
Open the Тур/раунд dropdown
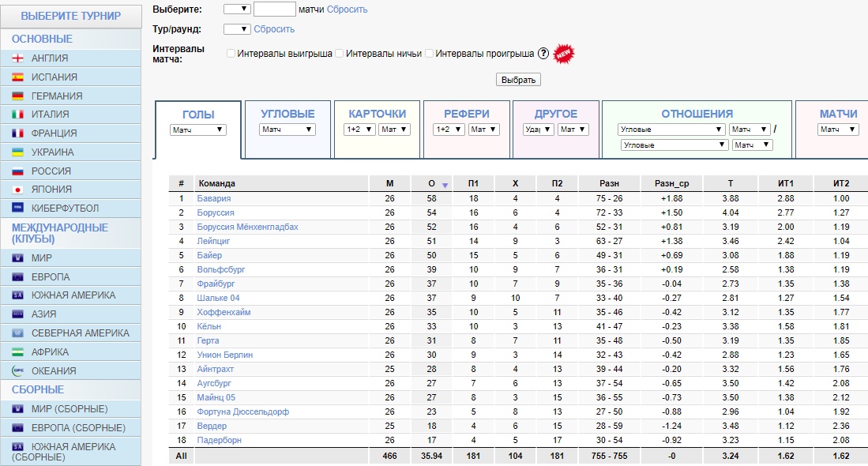tap(237, 29)
